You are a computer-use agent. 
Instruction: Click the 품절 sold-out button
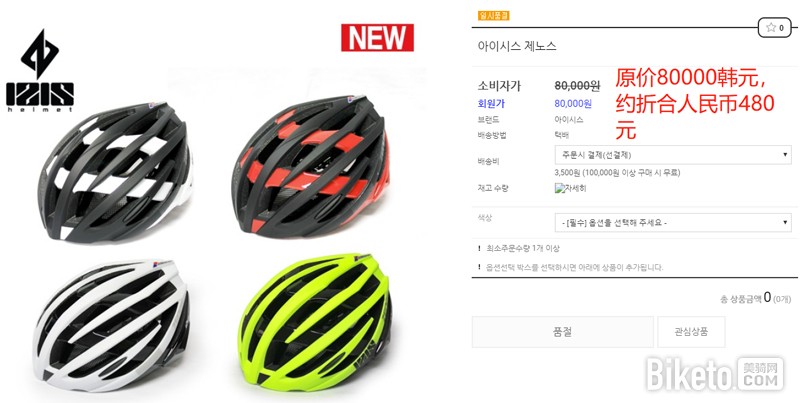(562, 332)
